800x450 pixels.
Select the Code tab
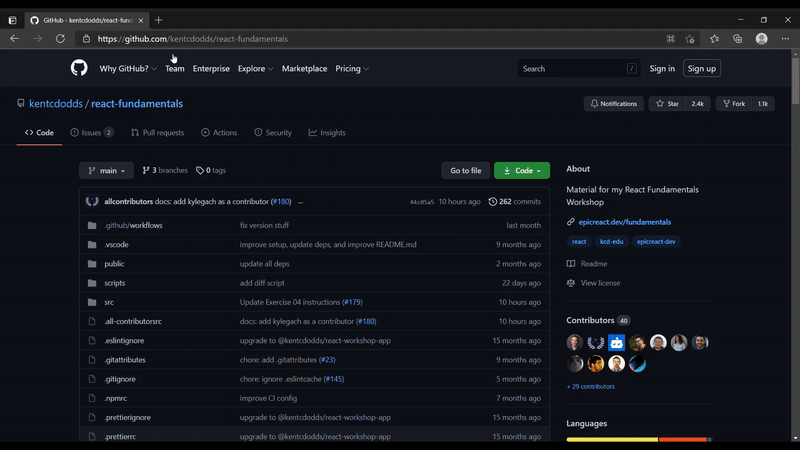click(x=39, y=133)
